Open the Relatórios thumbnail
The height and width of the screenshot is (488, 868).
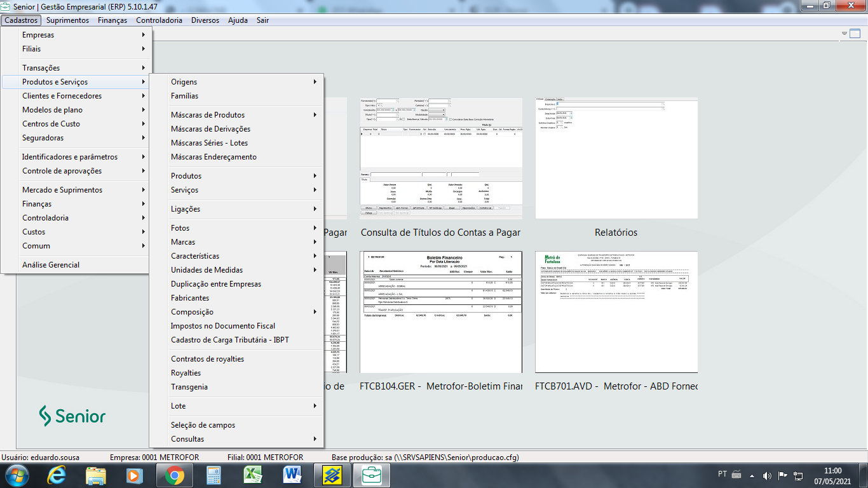point(616,158)
